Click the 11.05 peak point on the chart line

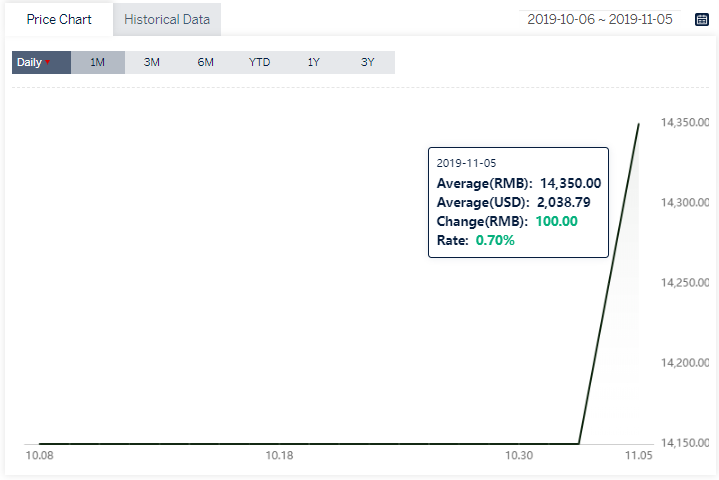pos(639,124)
